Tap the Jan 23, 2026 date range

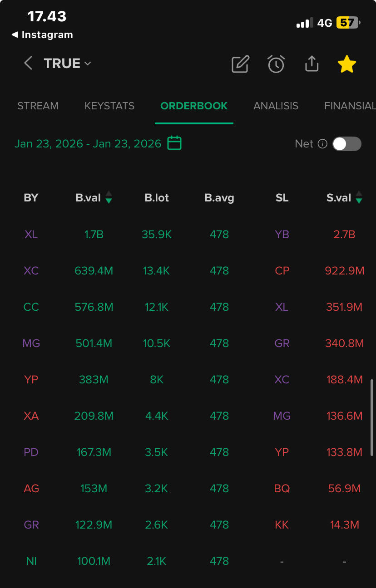(x=88, y=144)
